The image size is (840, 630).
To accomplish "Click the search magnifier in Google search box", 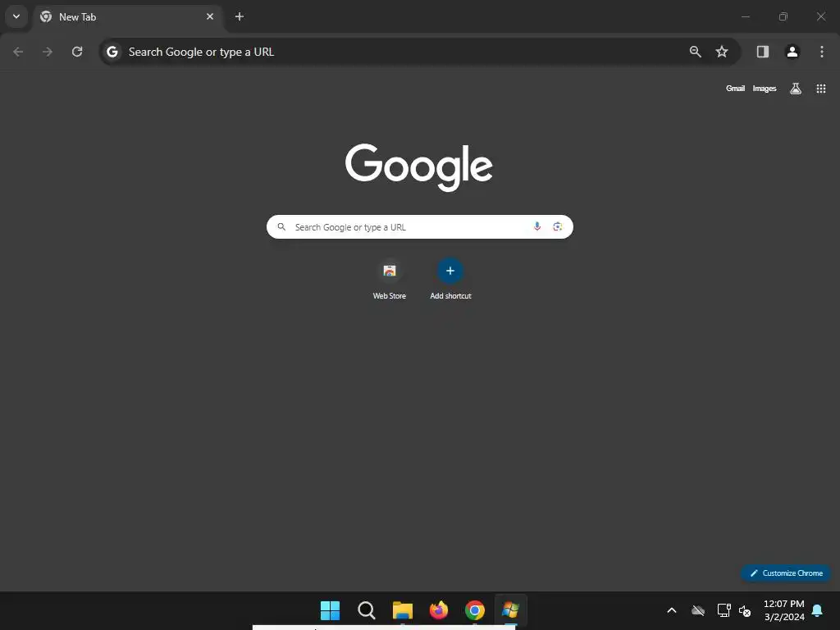I will coord(281,227).
